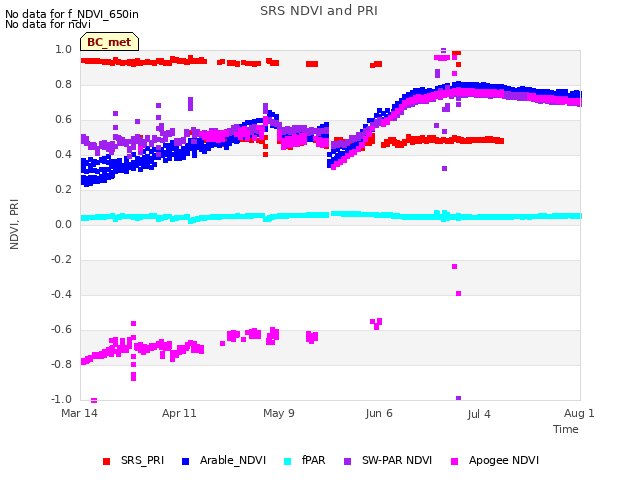Click the '1.0' y-axis tick label
This screenshot has height=480, width=640.
pos(63,49)
